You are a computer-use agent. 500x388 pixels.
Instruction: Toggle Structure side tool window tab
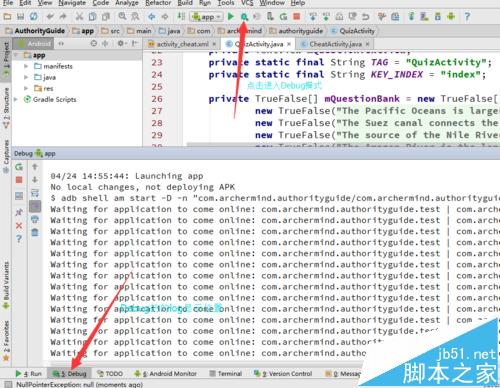(x=6, y=108)
